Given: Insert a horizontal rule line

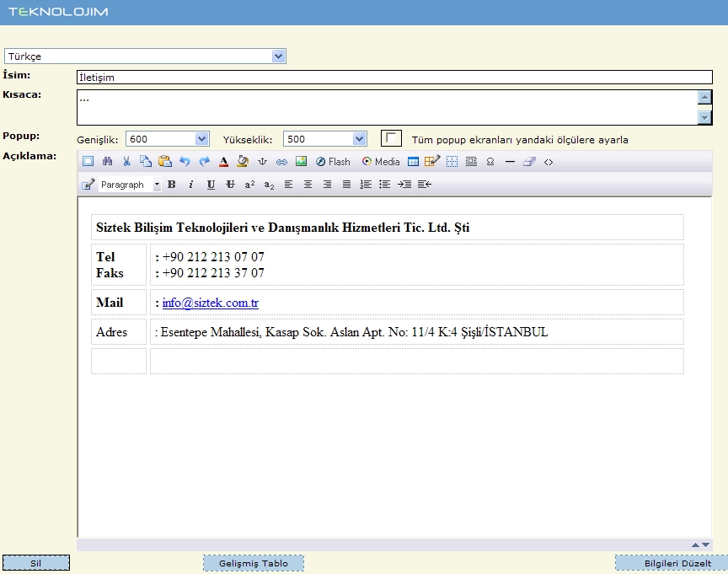Looking at the screenshot, I should (510, 162).
